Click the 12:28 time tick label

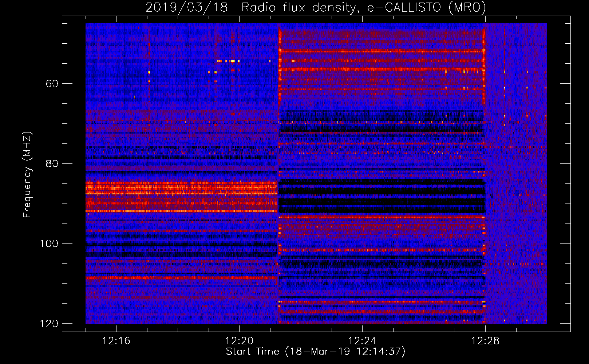click(485, 341)
